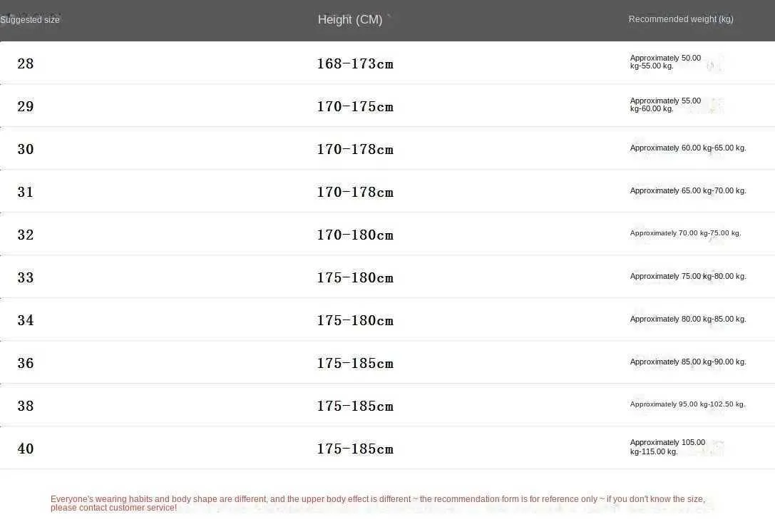This screenshot has height=532, width=775.
Task: Select size 34 row label
Action: pos(25,320)
